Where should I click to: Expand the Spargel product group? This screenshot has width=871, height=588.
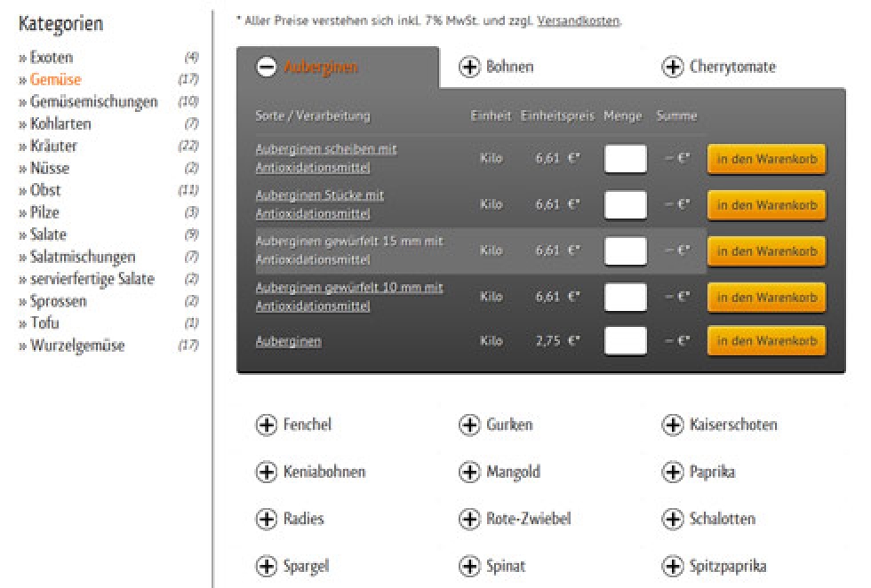(266, 567)
